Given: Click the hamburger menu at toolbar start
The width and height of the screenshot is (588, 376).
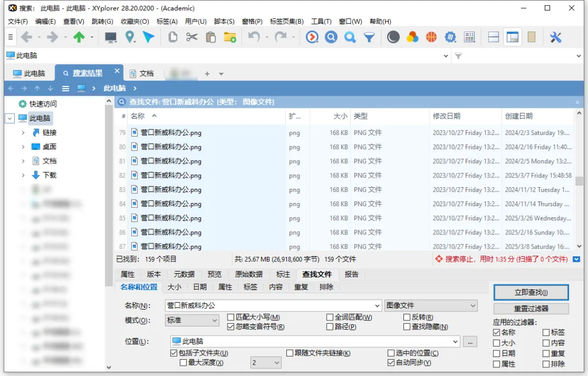Looking at the screenshot, I should tap(10, 37).
